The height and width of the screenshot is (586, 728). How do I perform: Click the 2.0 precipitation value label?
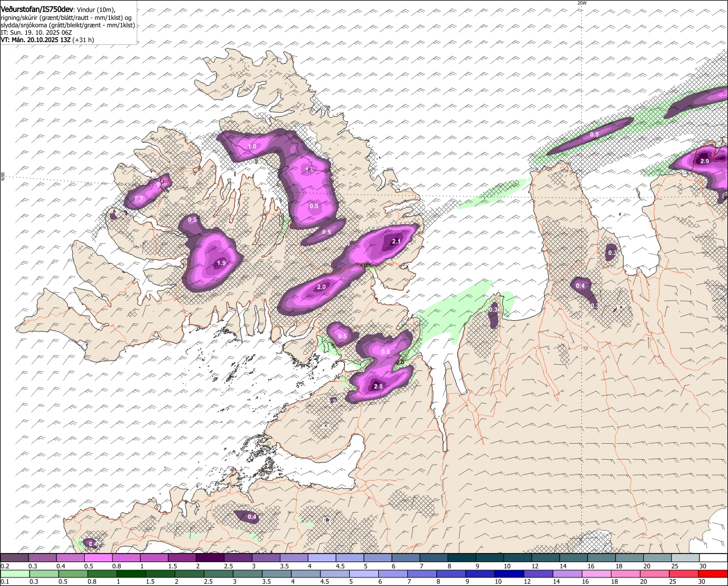(x=321, y=287)
